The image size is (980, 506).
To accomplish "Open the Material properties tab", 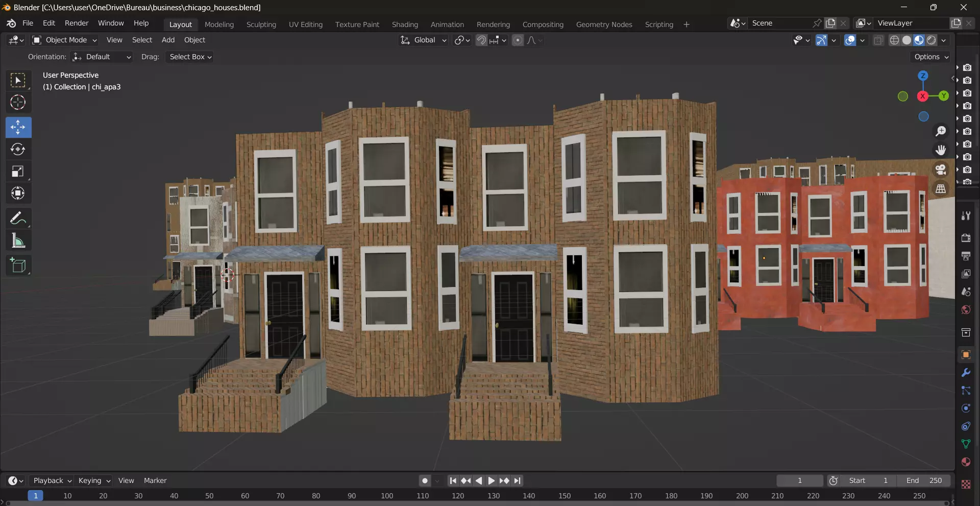I will click(966, 462).
